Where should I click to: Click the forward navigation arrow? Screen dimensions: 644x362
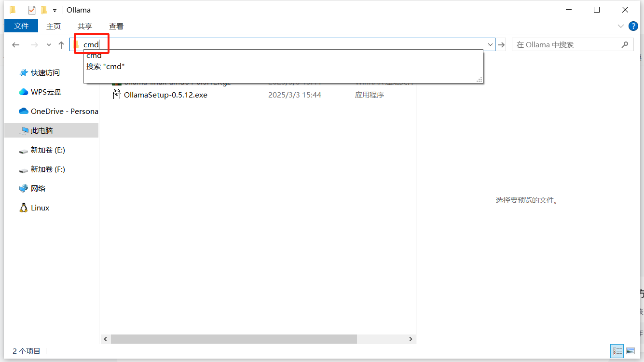34,45
